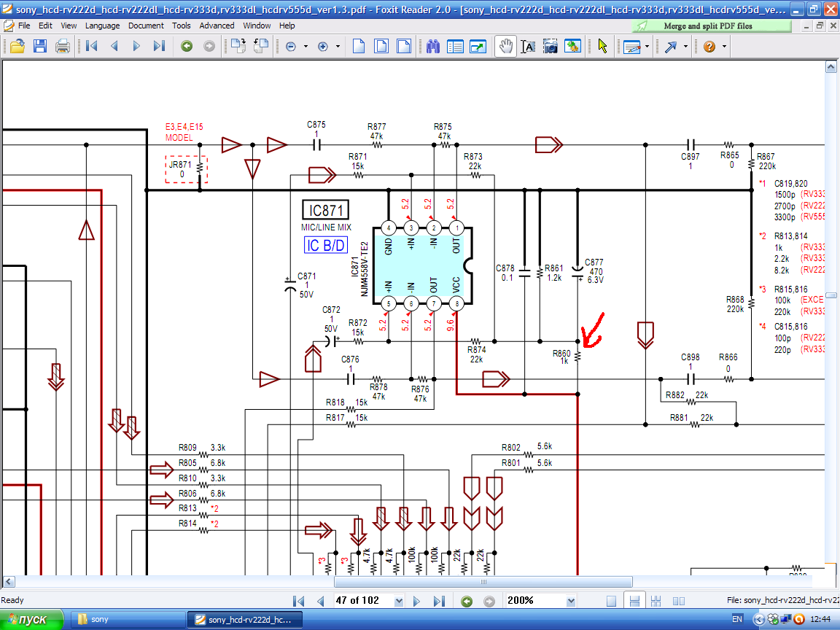This screenshot has height=630, width=840.
Task: Click the Merge and split PDF files banner
Action: tap(711, 26)
